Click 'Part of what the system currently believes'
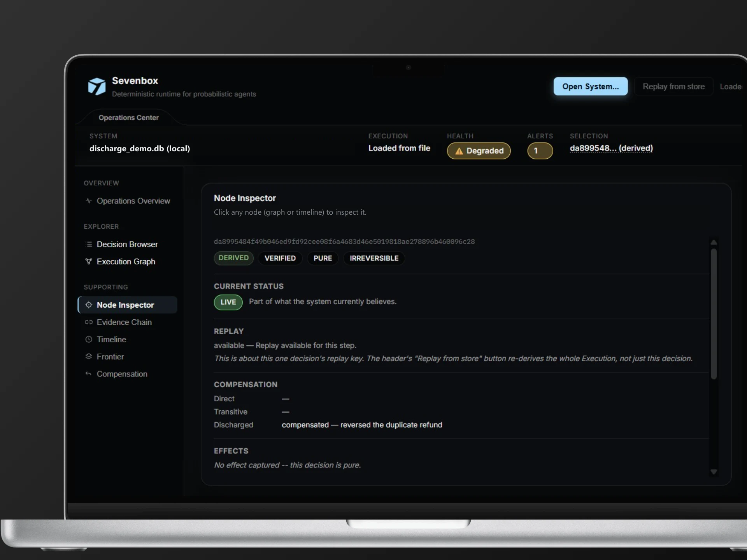Image resolution: width=747 pixels, height=560 pixels. coord(323,302)
